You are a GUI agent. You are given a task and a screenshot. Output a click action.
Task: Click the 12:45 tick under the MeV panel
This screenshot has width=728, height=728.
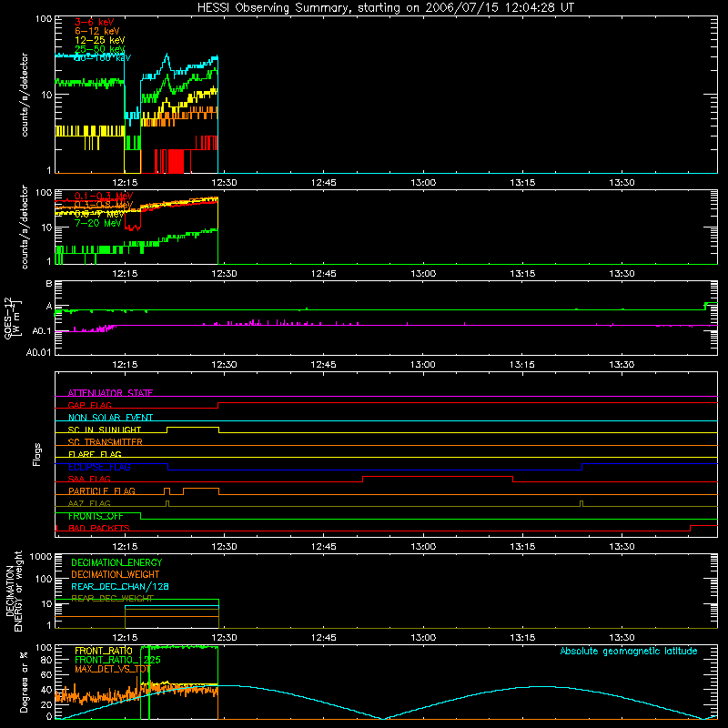coord(324,274)
